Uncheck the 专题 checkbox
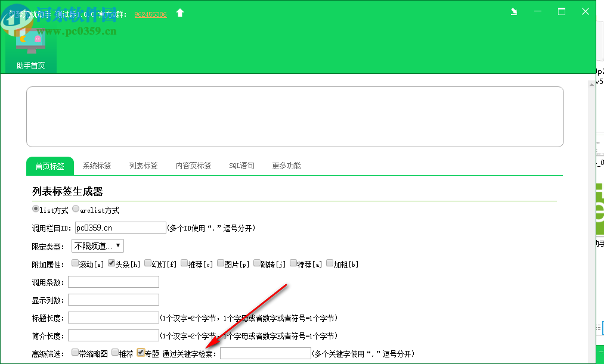Image resolution: width=604 pixels, height=364 pixels. (x=141, y=353)
